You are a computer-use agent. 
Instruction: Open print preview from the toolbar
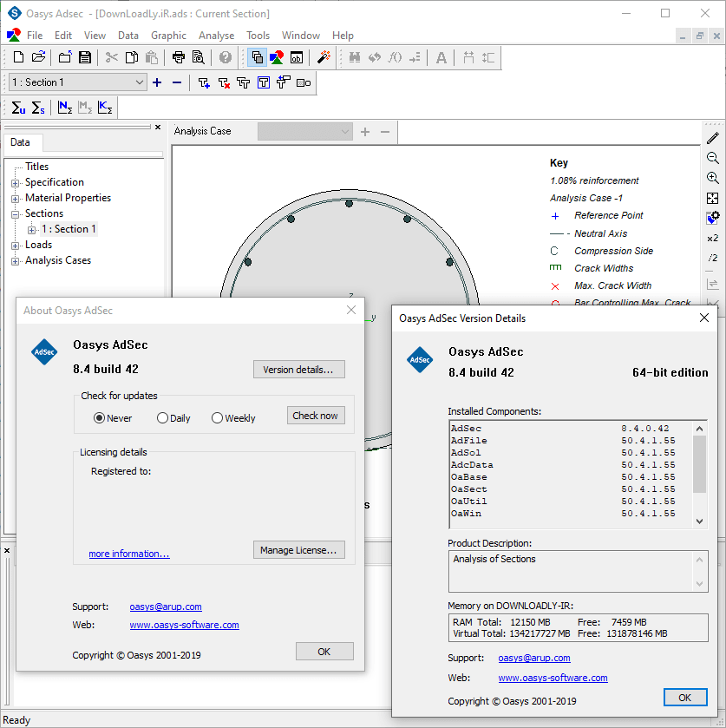(199, 57)
